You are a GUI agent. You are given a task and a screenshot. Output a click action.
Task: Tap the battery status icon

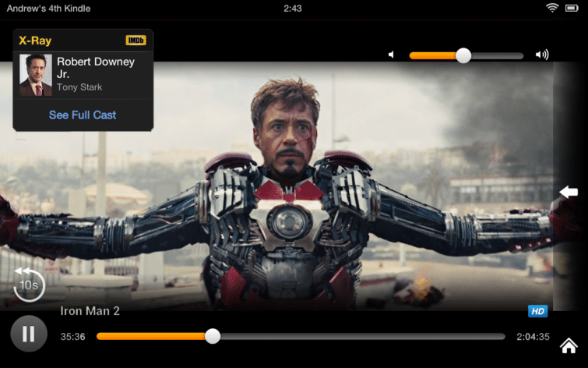click(x=572, y=8)
